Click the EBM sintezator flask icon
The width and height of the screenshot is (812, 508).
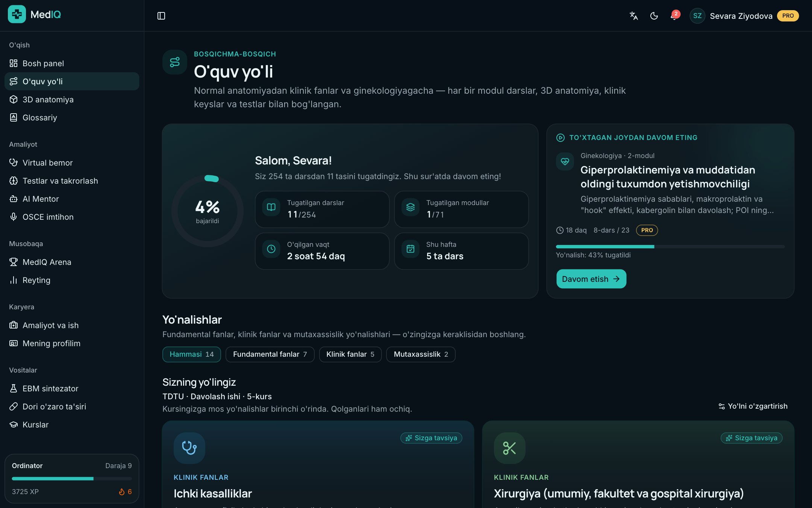[14, 388]
